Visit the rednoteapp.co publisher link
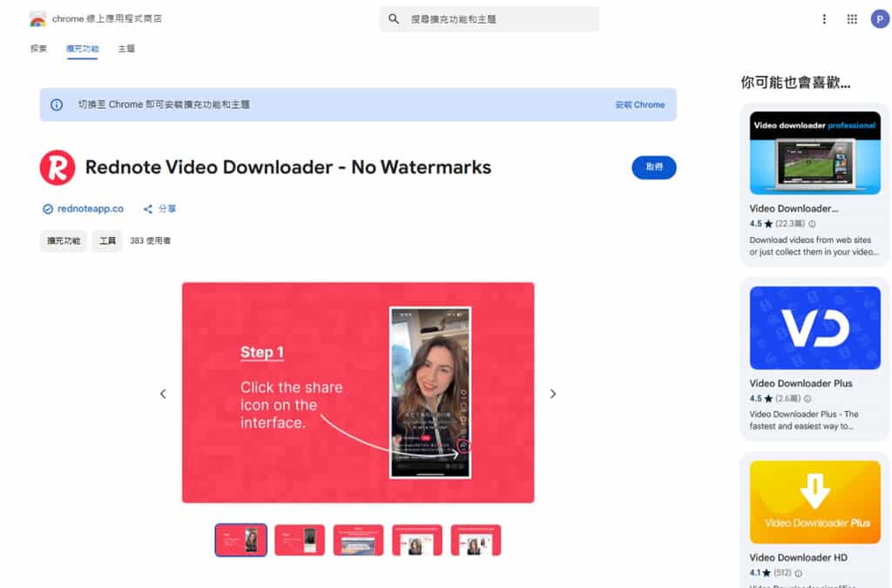This screenshot has width=892, height=588. pos(90,209)
